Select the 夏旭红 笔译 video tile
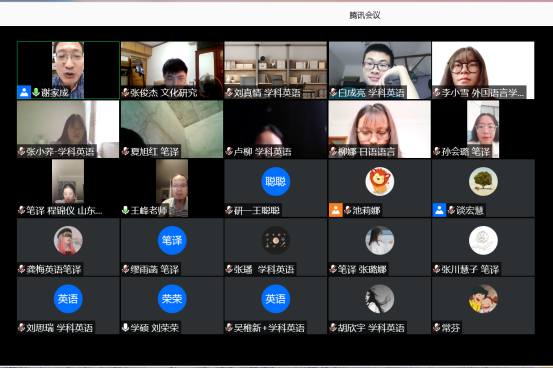The image size is (553, 368). point(172,129)
